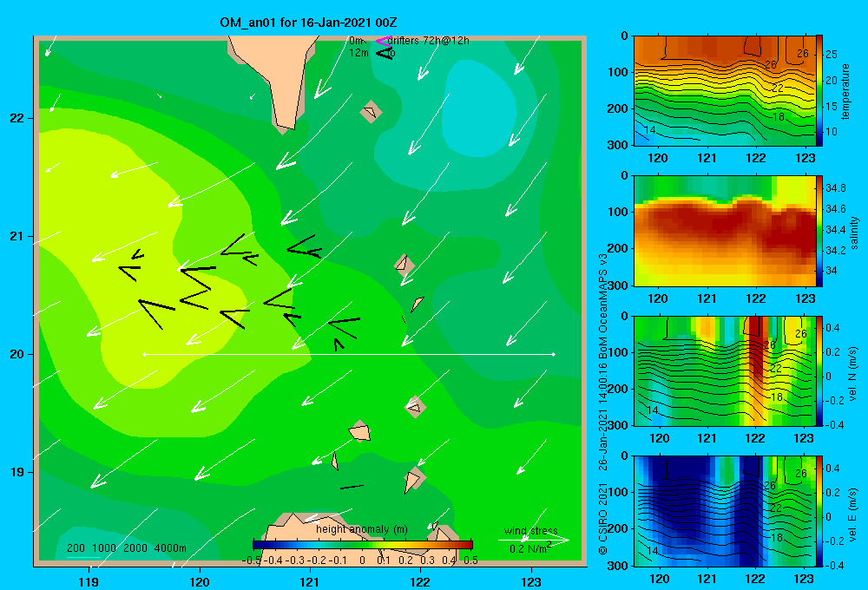The image size is (868, 590).
Task: Click the salinity colorbar
Action: coord(819,232)
